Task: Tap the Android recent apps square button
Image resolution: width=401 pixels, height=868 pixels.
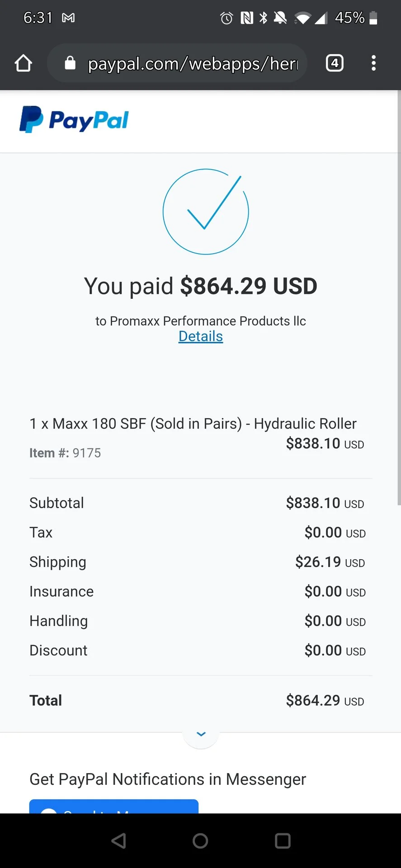Action: (x=283, y=841)
